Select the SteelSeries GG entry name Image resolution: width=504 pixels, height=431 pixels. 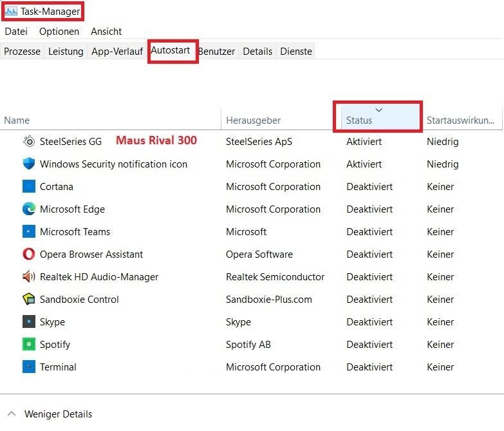[71, 142]
